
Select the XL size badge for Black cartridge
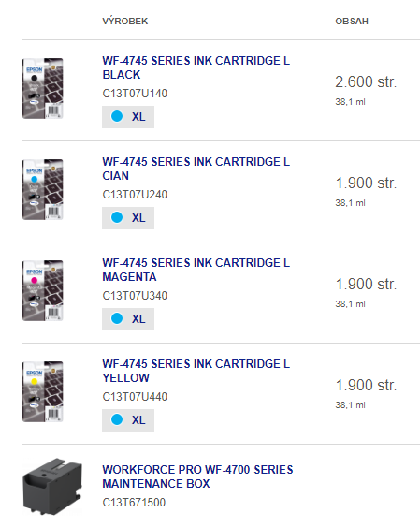128,117
